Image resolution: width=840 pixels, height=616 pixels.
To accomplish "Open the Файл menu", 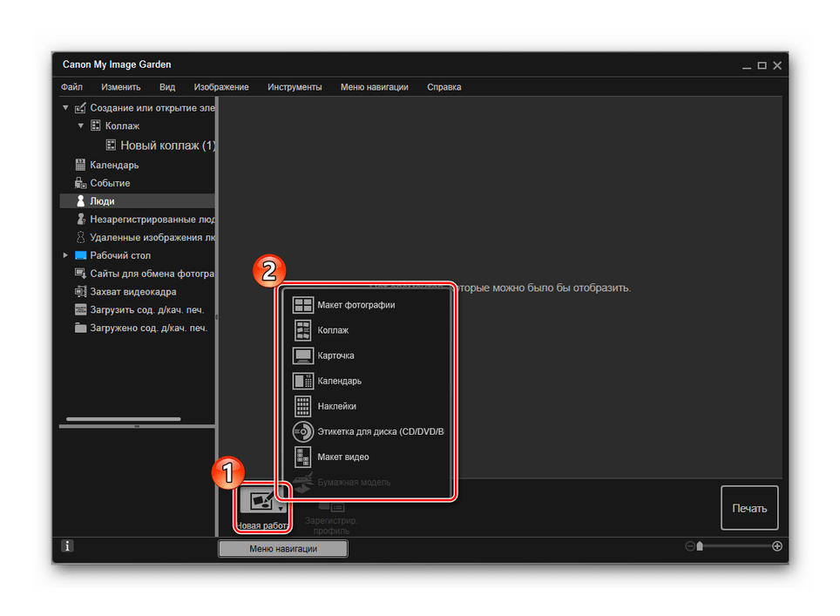I will click(x=71, y=87).
